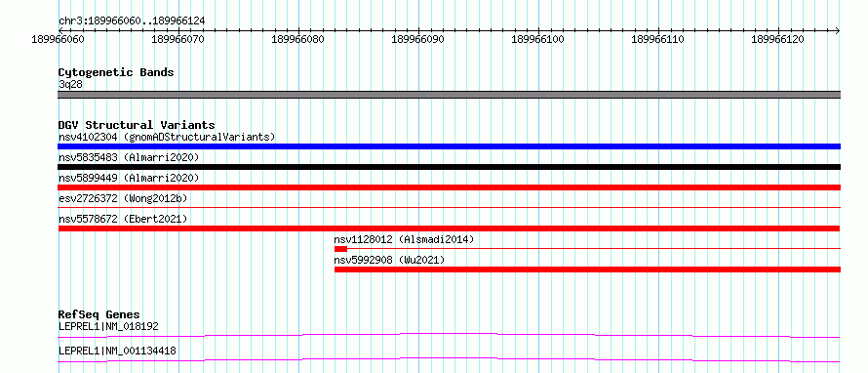Click the nsv5899449 thick red variant bar
Viewport: 868px width, 373px height.
coord(449,187)
